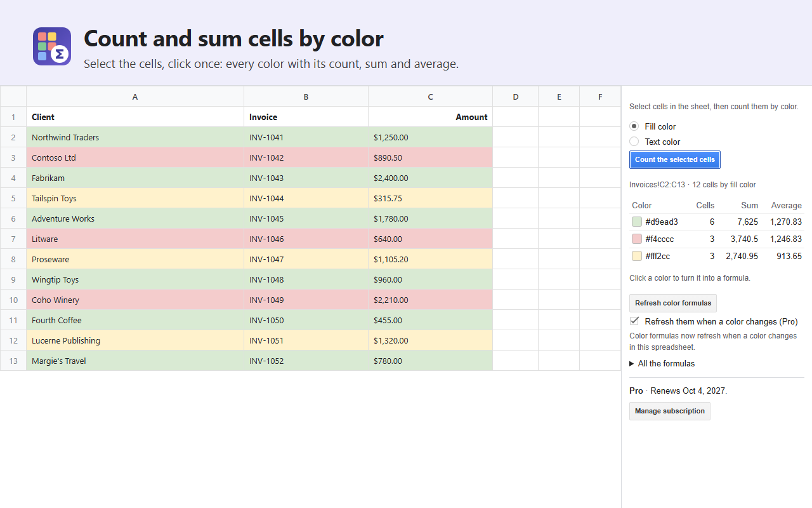Click the Invoice header cell
812x508 pixels.
[x=306, y=117]
